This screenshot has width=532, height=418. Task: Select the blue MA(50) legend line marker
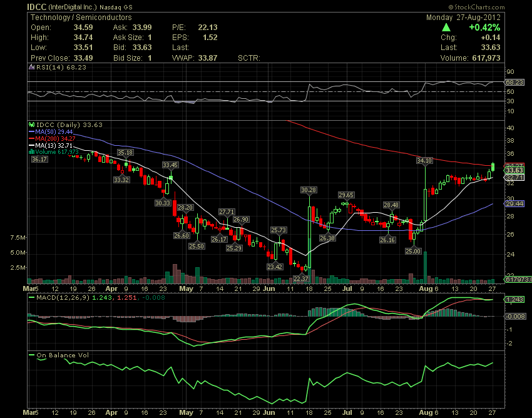32,131
